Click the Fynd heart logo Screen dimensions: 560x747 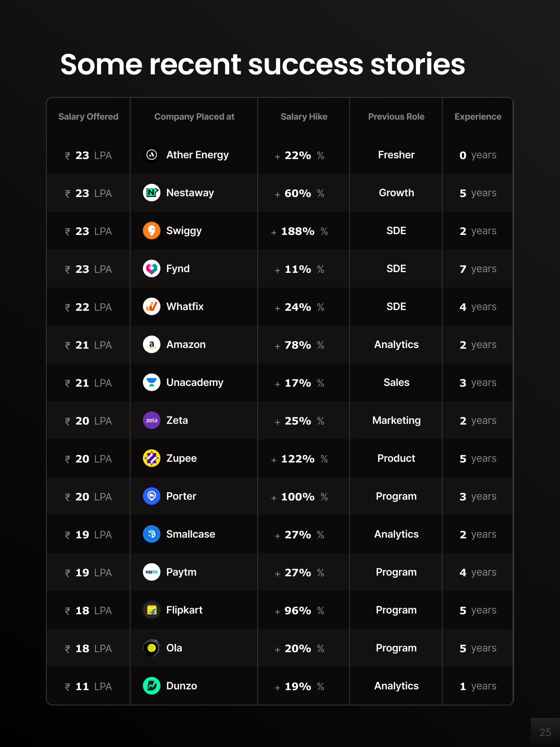[152, 268]
